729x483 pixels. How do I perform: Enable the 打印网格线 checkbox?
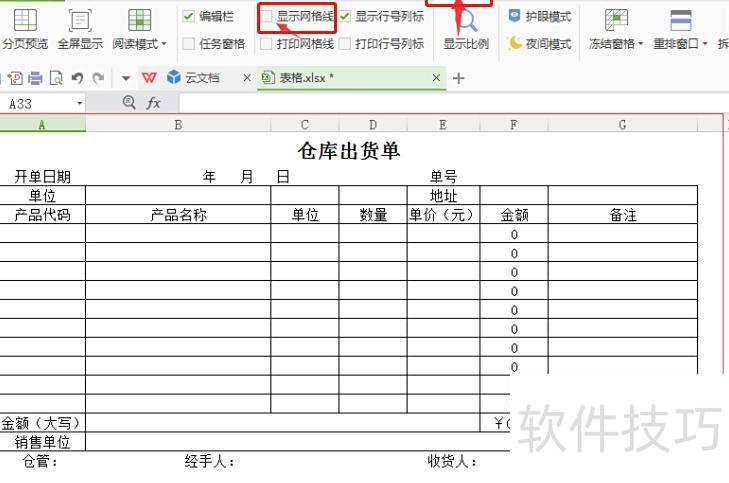pos(266,44)
